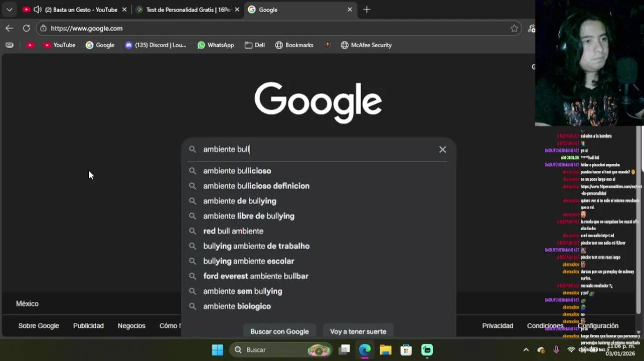Open the Configuración footer menu
This screenshot has height=361, width=644.
[x=598, y=326]
